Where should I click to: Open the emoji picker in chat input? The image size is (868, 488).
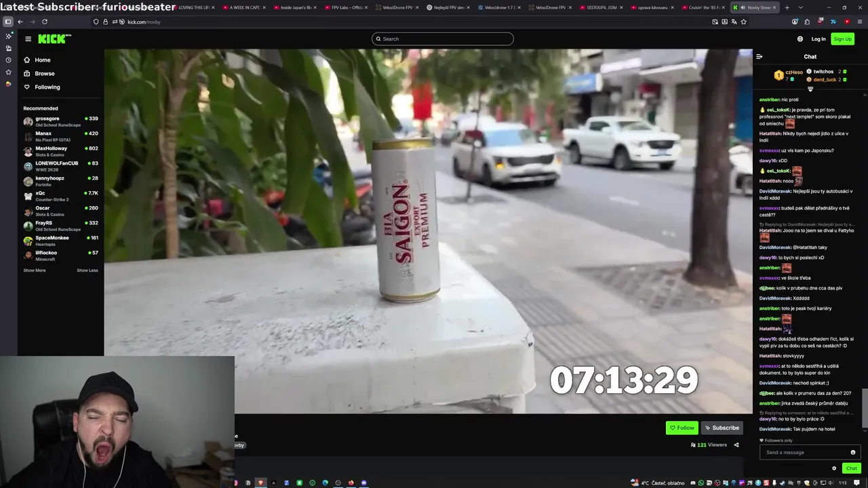click(x=853, y=452)
